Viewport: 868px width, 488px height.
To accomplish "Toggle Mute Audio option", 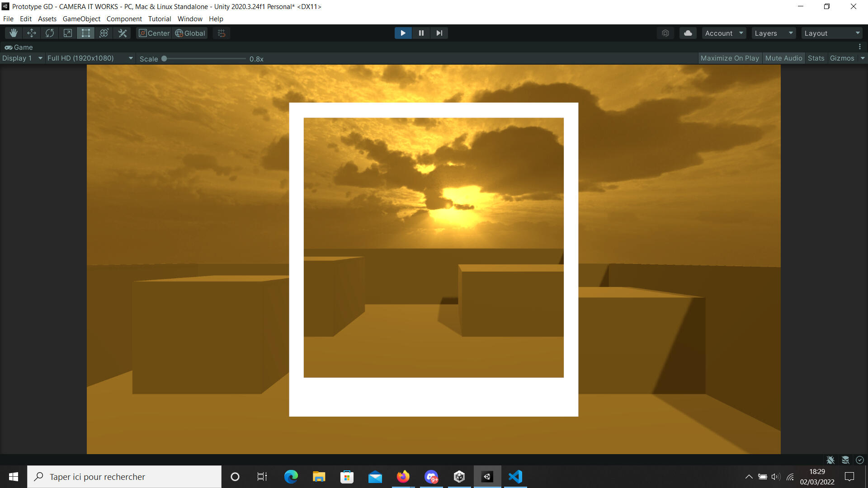I will point(783,58).
